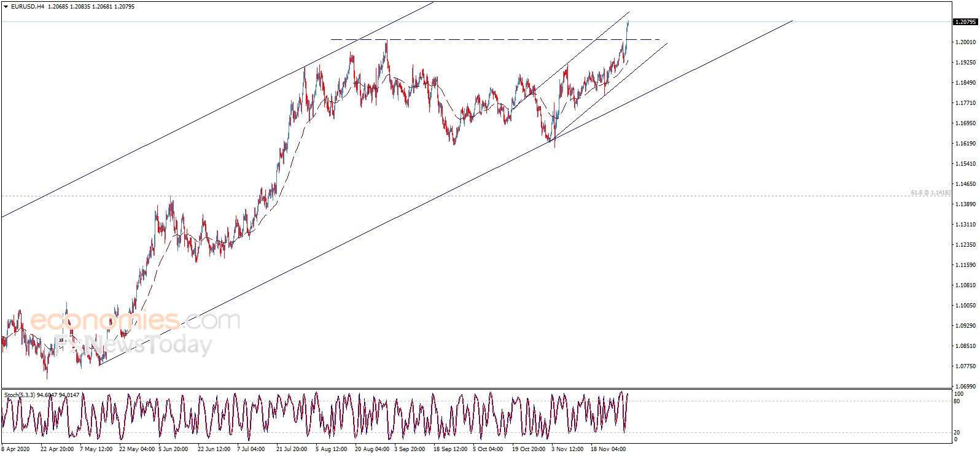Image resolution: width=980 pixels, height=456 pixels.
Task: Click price level 1.10810 on the scale
Action: click(966, 285)
